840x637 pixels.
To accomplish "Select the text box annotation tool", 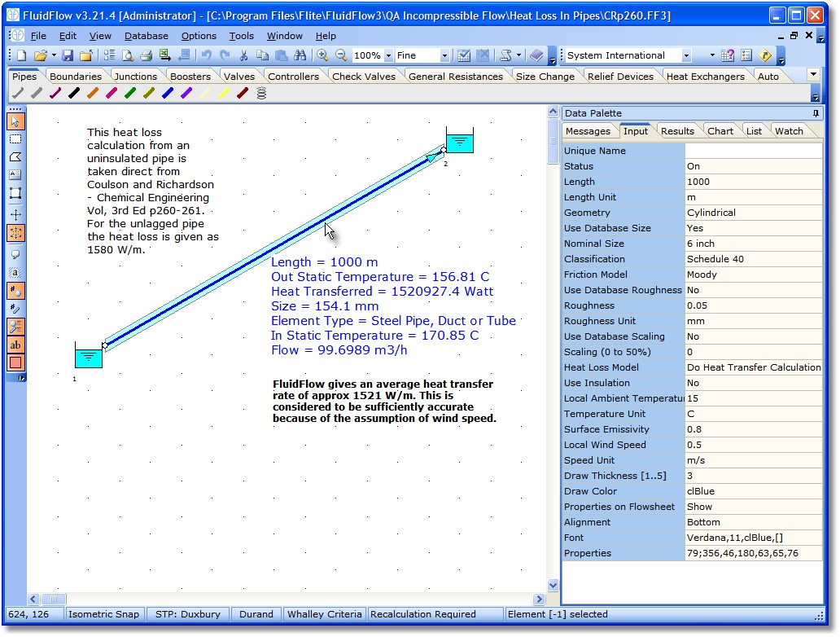I will pos(15,175).
